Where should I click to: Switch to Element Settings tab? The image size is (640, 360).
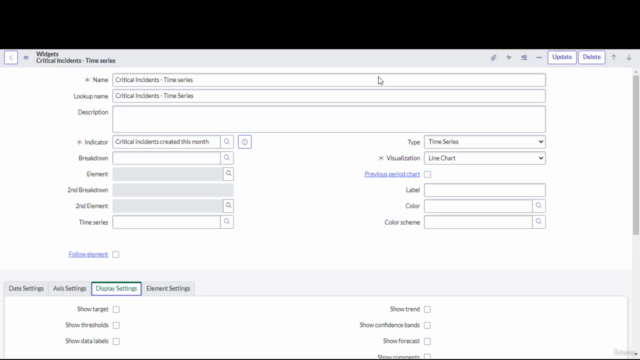(168, 289)
